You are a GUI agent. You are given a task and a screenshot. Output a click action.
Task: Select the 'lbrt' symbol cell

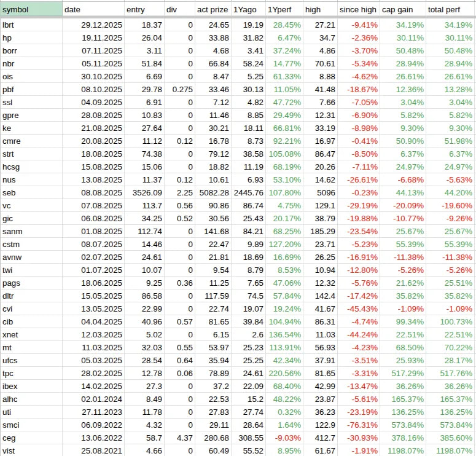tap(31, 25)
